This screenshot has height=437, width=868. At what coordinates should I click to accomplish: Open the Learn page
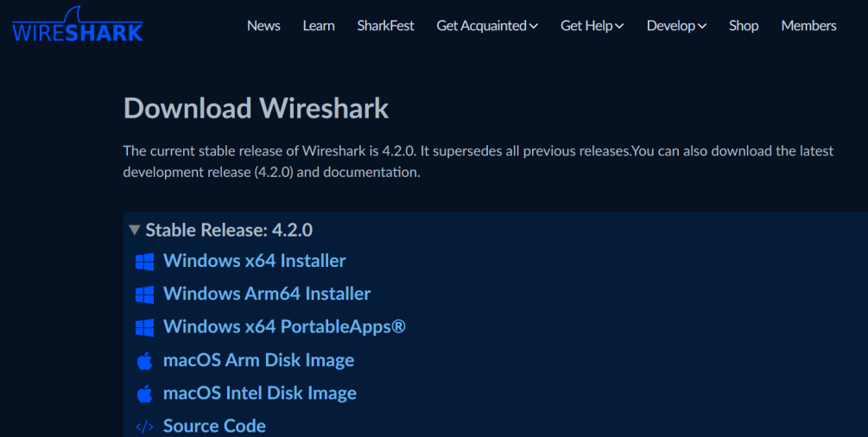tap(319, 26)
